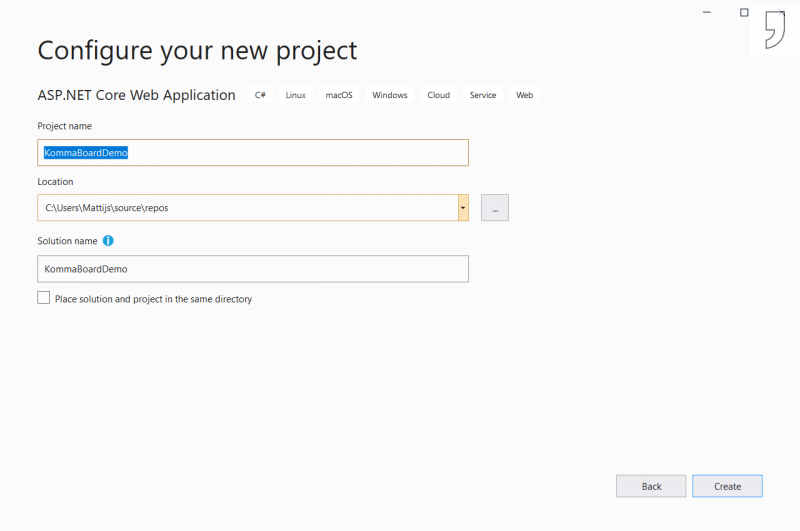Click the Project name label

click(x=65, y=126)
